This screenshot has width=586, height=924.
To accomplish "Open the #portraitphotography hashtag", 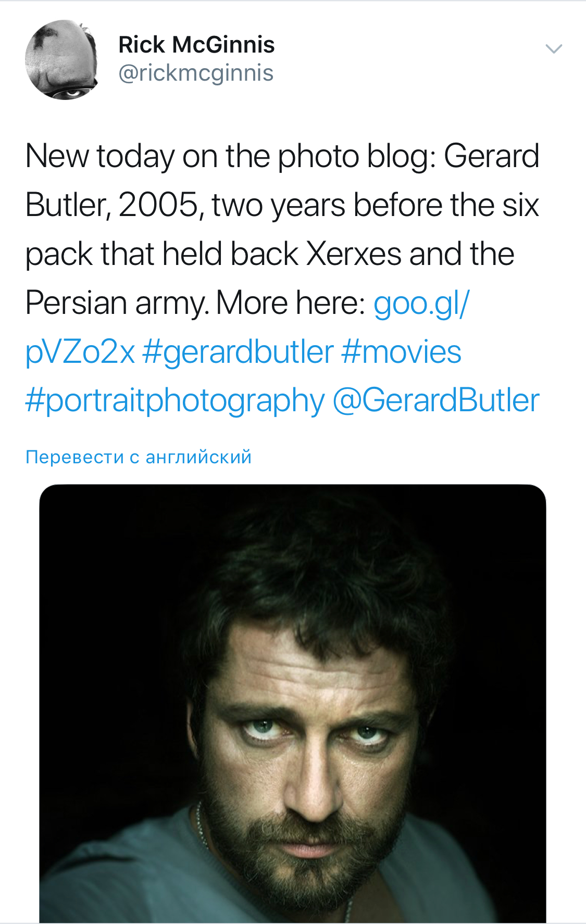I will [x=175, y=401].
